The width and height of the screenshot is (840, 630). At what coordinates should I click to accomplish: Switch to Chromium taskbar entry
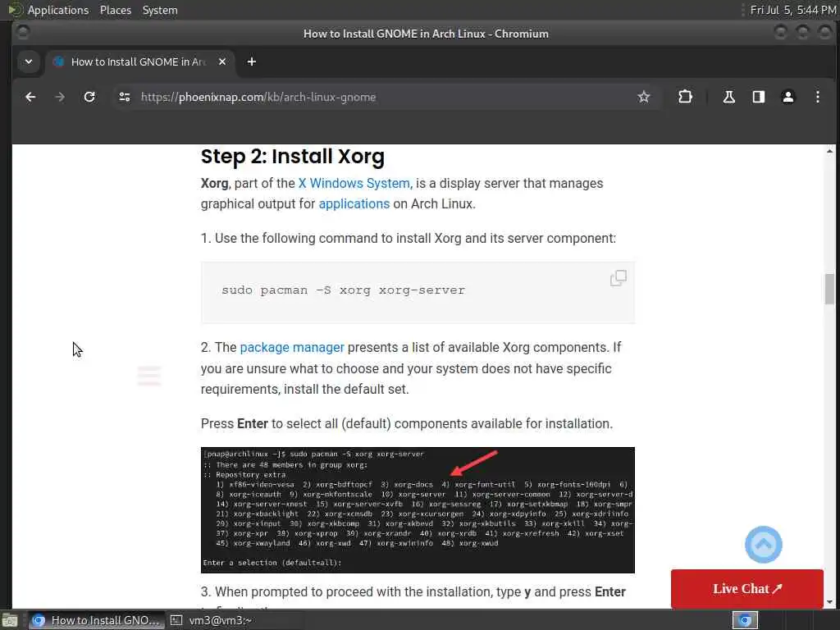[x=97, y=620]
